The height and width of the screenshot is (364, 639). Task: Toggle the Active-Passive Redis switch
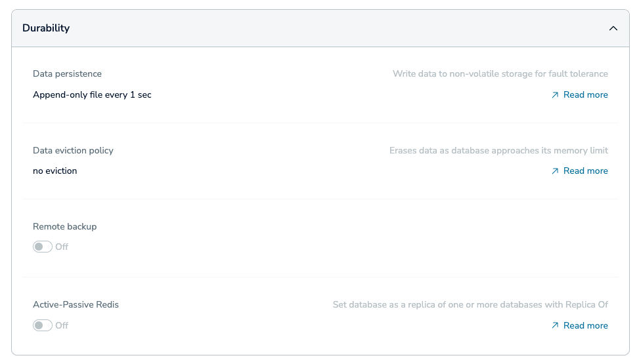tap(43, 325)
